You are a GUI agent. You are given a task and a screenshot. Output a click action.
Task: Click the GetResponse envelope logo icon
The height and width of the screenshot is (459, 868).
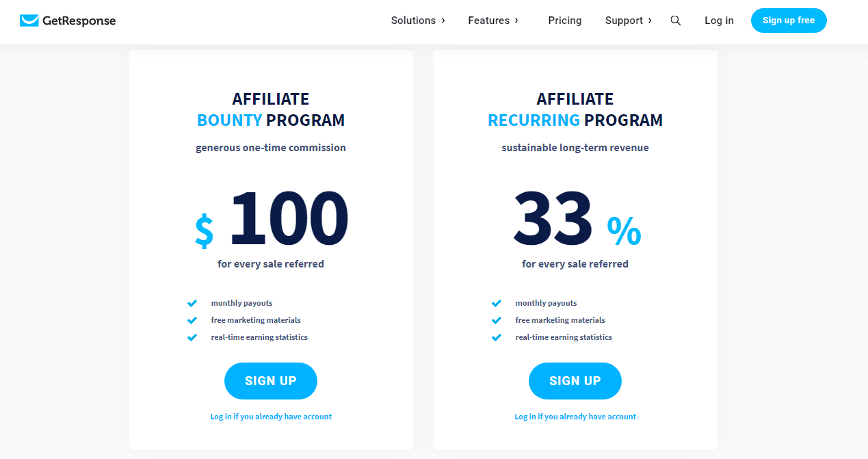[29, 21]
